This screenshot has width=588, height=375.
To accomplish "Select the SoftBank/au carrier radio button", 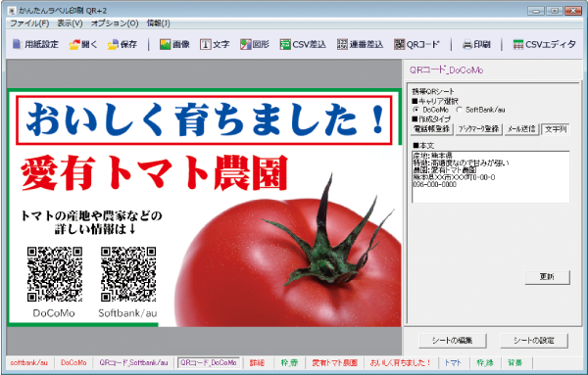I will pyautogui.click(x=460, y=110).
